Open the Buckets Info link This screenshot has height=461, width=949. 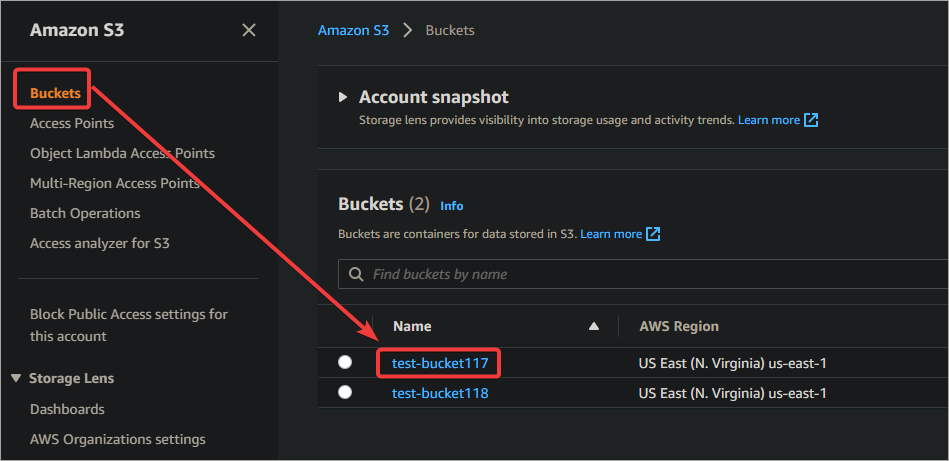tap(452, 206)
